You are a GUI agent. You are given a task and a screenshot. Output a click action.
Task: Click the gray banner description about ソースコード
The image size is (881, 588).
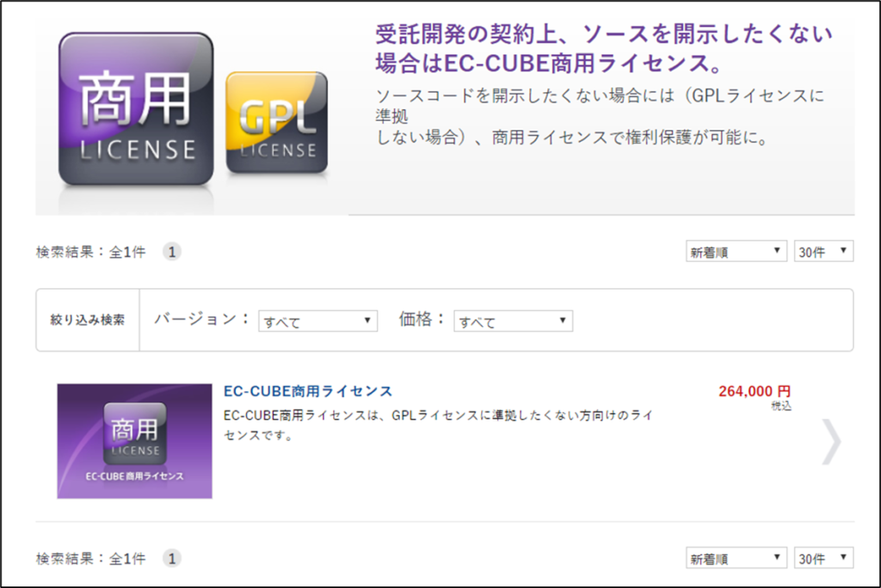coord(600,116)
